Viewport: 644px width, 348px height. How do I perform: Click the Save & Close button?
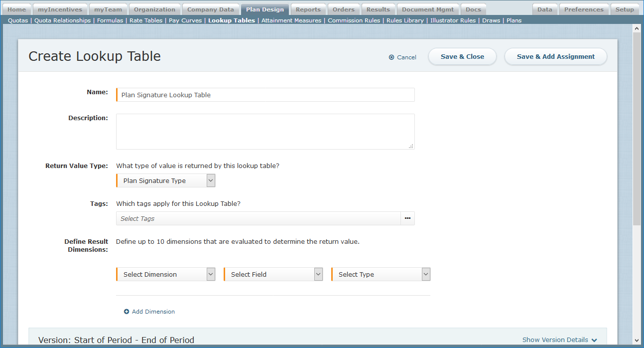coord(462,57)
